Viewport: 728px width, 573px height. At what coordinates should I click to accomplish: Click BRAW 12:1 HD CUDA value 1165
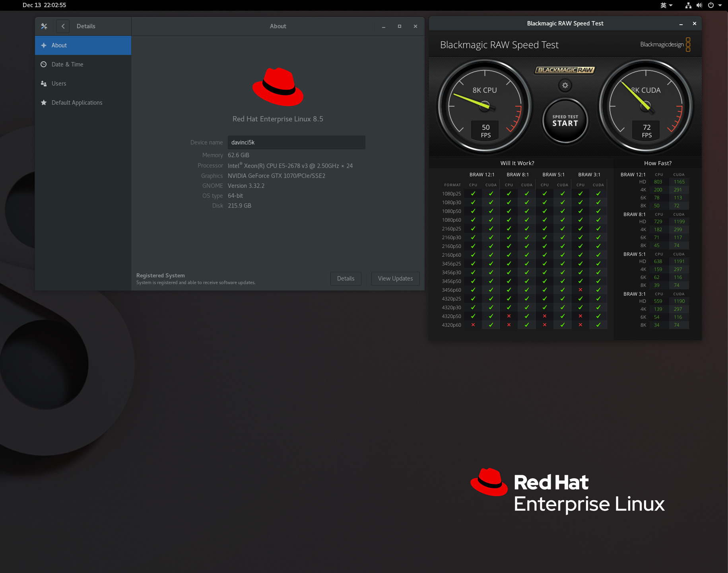tap(679, 182)
